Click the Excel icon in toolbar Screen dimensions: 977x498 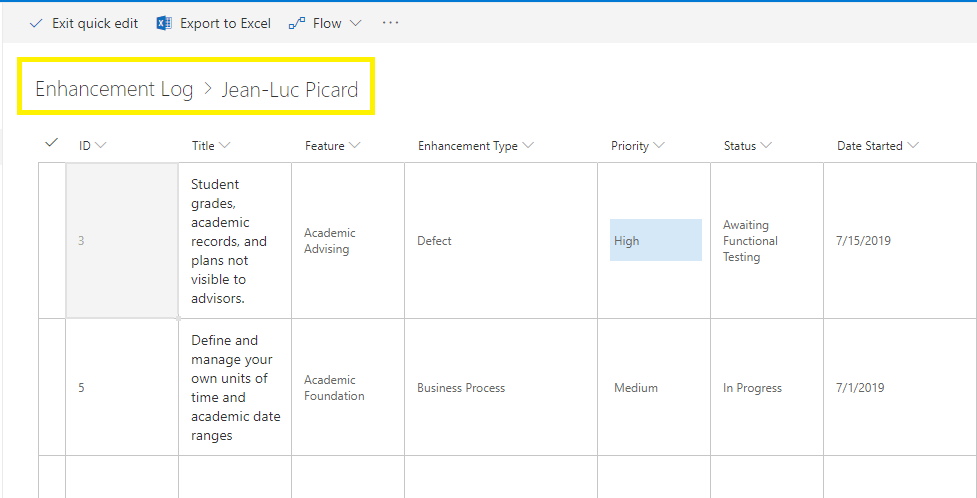(x=164, y=23)
